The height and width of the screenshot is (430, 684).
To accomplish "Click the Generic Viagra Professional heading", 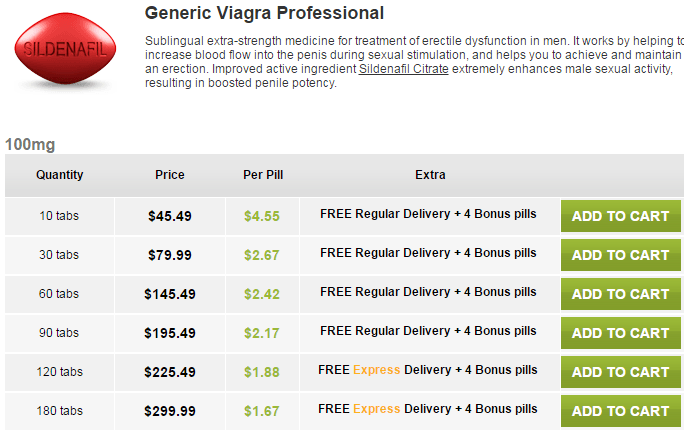I will click(x=264, y=13).
